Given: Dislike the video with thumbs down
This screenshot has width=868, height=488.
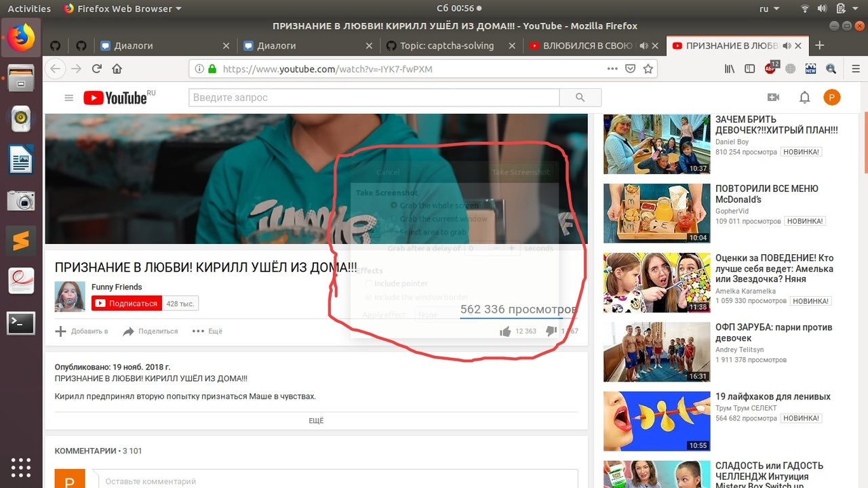Looking at the screenshot, I should coord(551,331).
